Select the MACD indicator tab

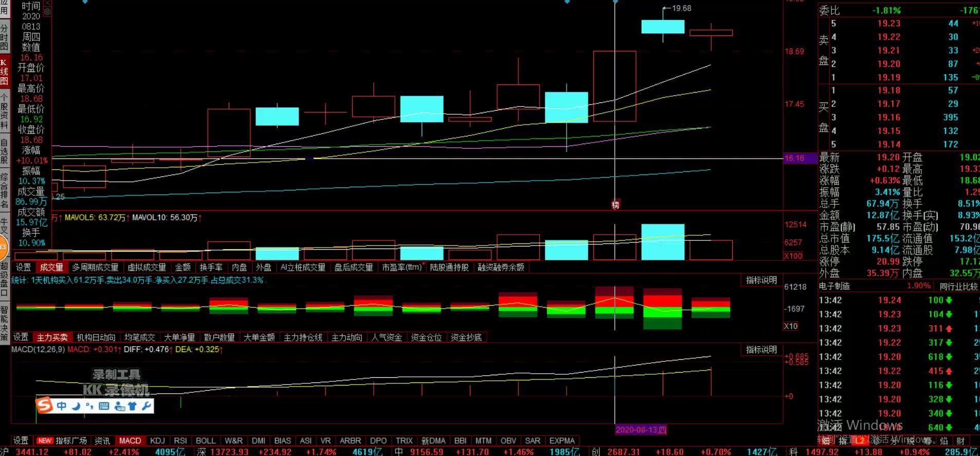point(130,441)
